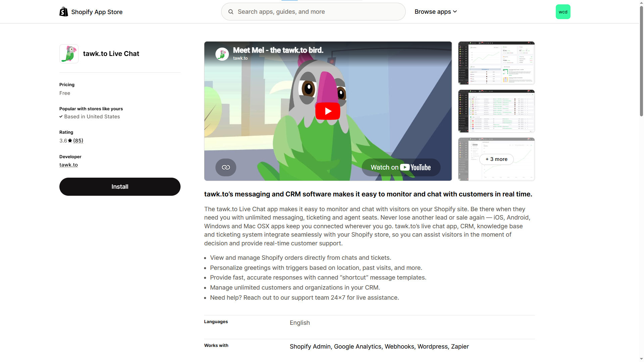Click the 'Popular with stores like yours' label
Image resolution: width=644 pixels, height=362 pixels.
[91, 109]
